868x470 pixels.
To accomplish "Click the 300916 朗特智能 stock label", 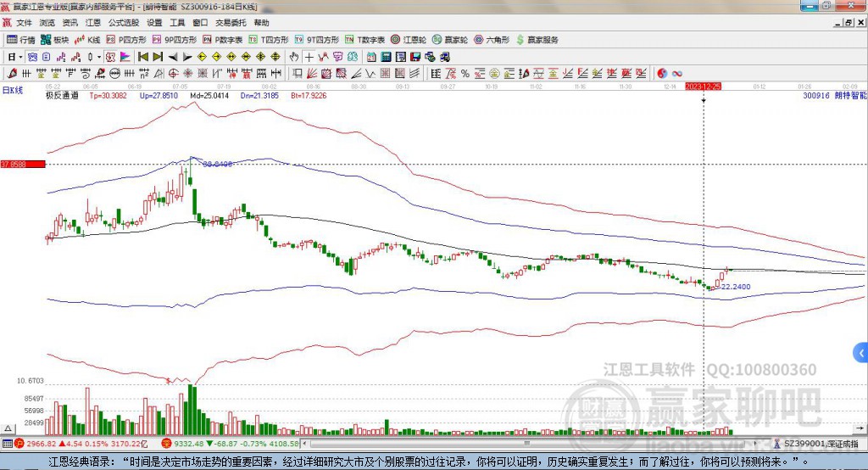I will click(x=834, y=95).
